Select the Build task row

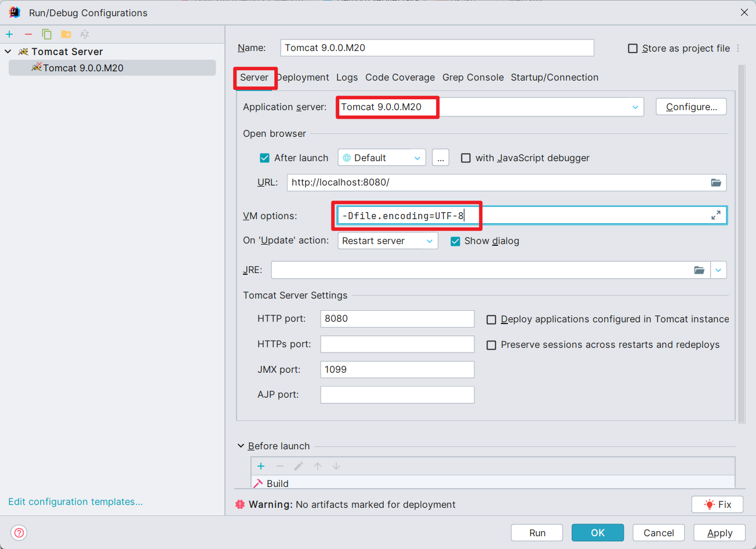coord(493,483)
